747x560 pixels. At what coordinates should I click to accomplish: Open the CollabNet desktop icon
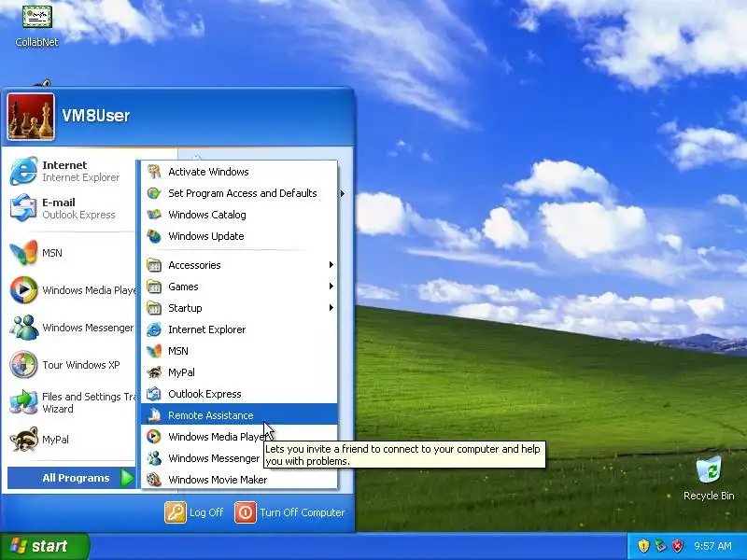coord(36,26)
